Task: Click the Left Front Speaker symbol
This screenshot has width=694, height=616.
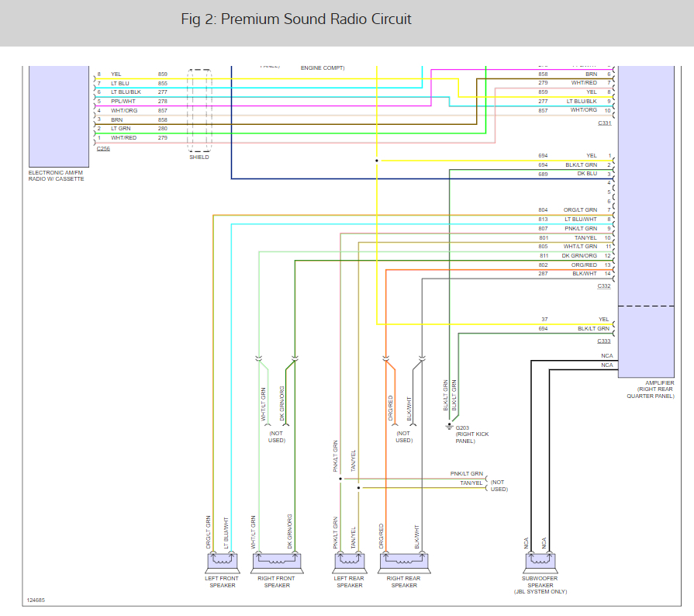Action: coord(223,563)
